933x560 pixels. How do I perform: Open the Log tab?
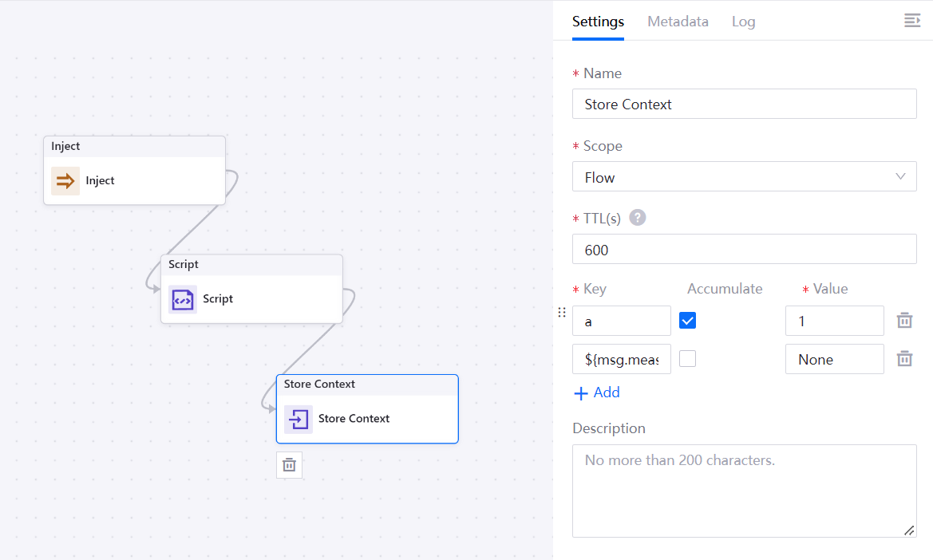pos(743,22)
